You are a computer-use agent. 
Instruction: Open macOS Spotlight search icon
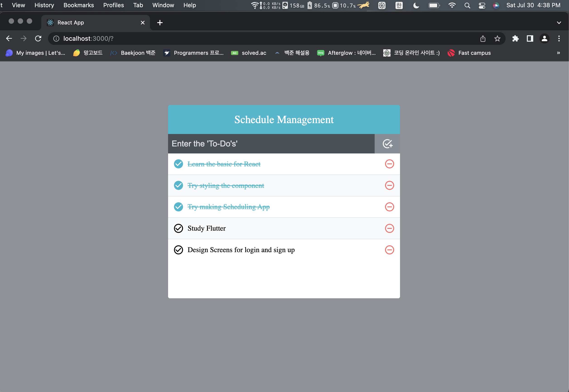467,5
